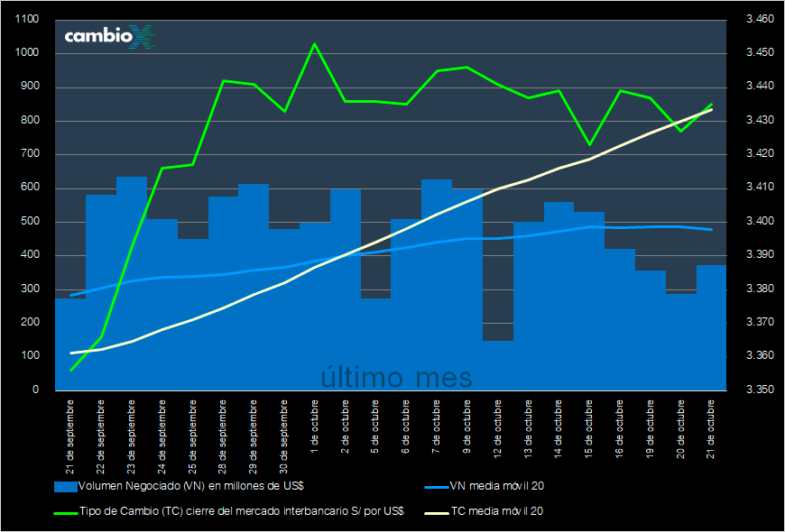Click the '19 de octubre' date label
Image resolution: width=785 pixels, height=532 pixels.
(651, 429)
